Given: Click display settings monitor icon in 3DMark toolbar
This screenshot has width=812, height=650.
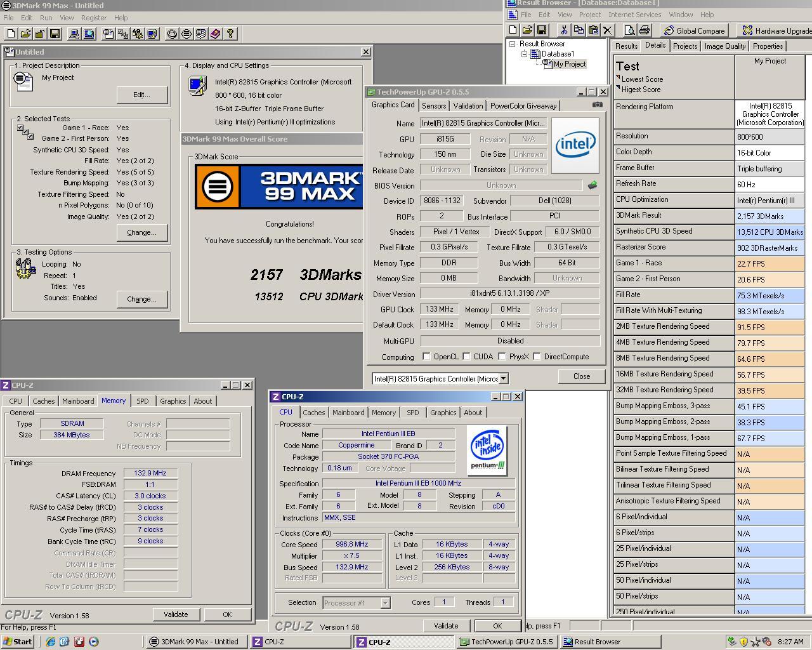Looking at the screenshot, I should tap(152, 34).
